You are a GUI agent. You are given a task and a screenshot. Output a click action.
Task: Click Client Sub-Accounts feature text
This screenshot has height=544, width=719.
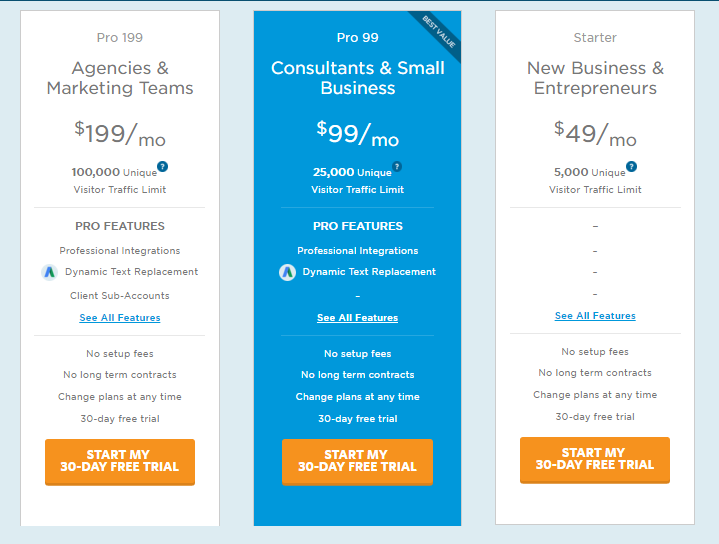click(120, 296)
